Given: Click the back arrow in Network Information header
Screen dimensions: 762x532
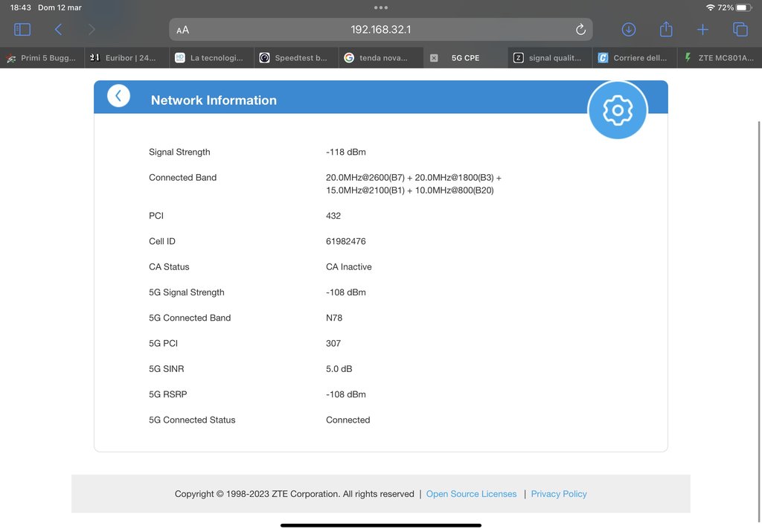Looking at the screenshot, I should [118, 96].
